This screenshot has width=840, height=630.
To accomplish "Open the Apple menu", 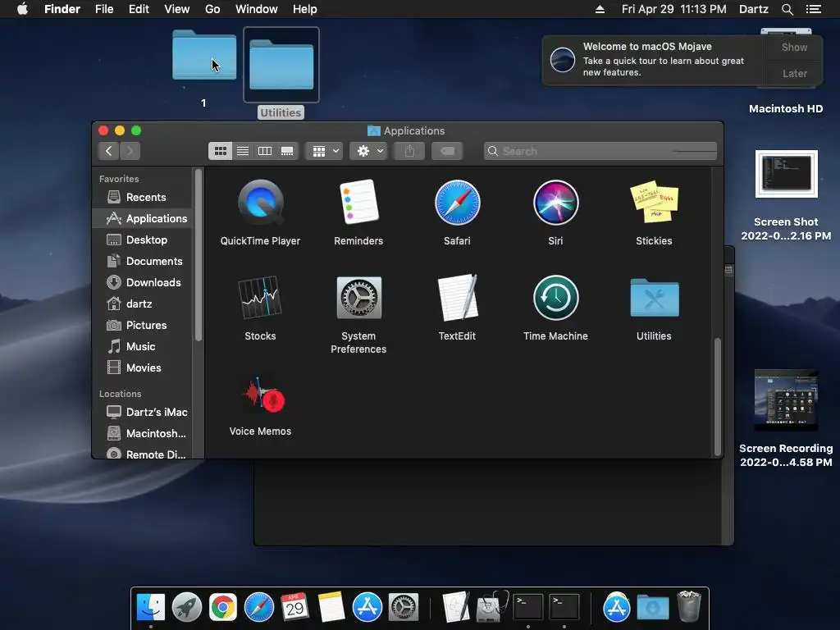I will (x=22, y=9).
